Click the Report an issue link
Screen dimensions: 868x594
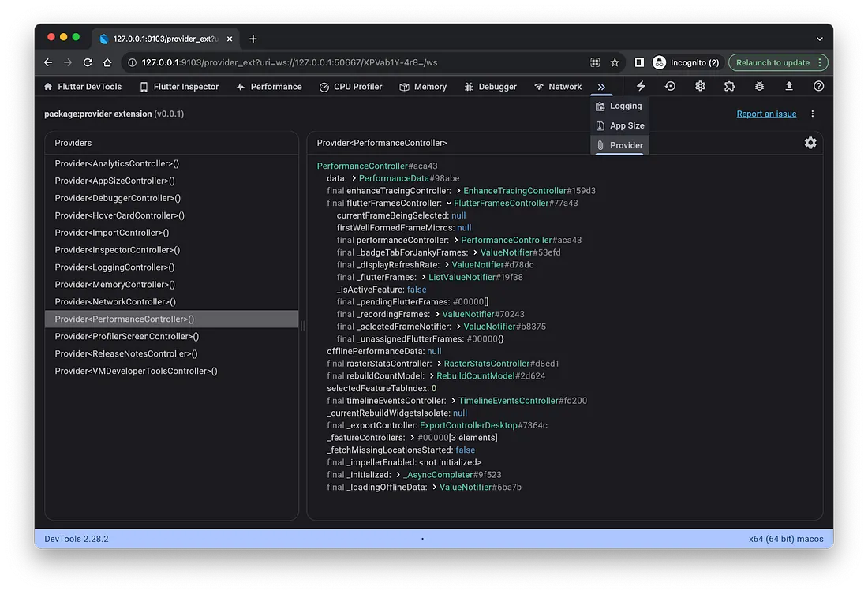[766, 114]
